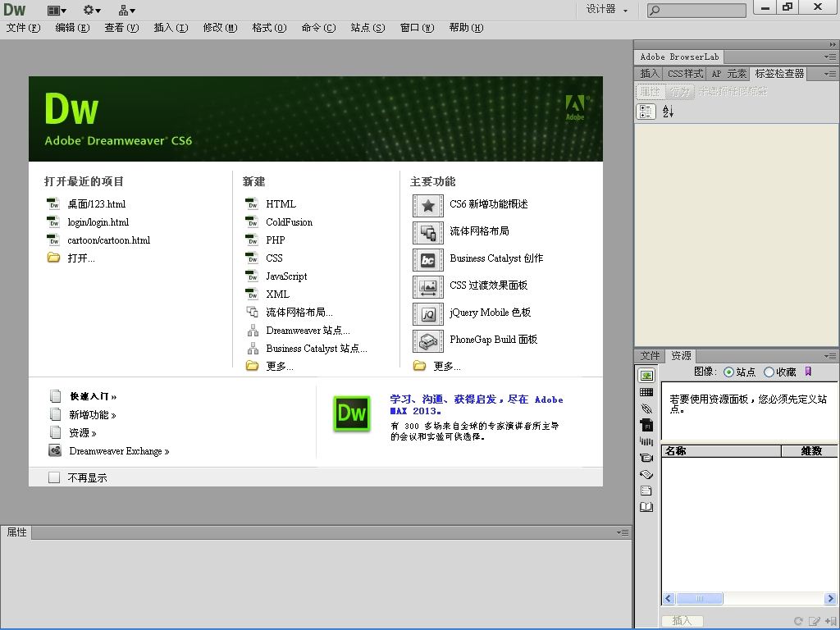
Task: Switch to the CSS样式 panel tab
Action: tap(685, 74)
